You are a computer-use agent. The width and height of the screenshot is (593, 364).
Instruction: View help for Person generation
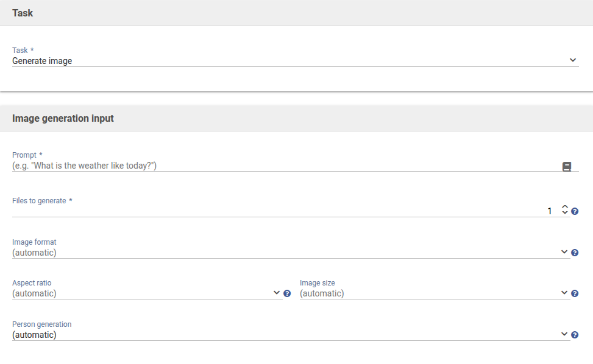coord(575,335)
